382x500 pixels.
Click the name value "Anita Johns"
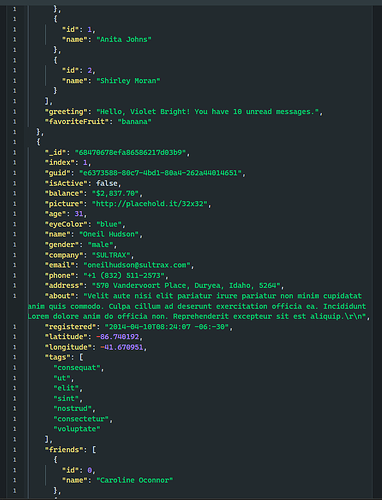pos(124,39)
